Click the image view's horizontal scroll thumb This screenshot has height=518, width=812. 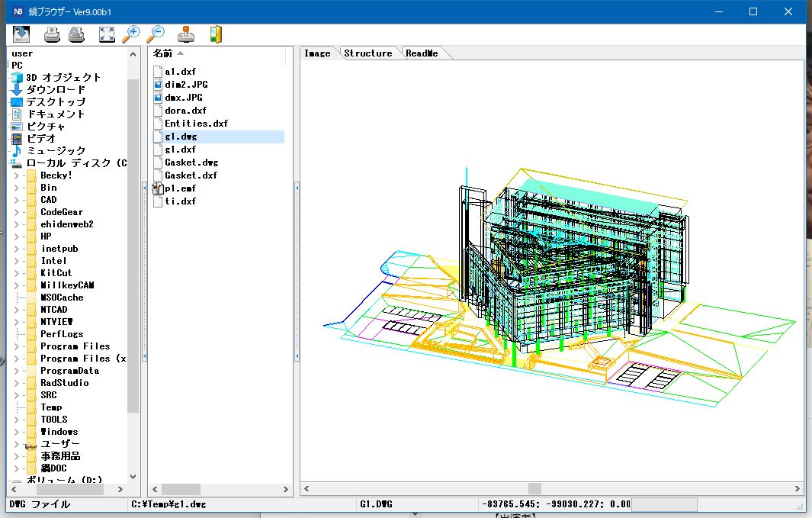(x=535, y=488)
